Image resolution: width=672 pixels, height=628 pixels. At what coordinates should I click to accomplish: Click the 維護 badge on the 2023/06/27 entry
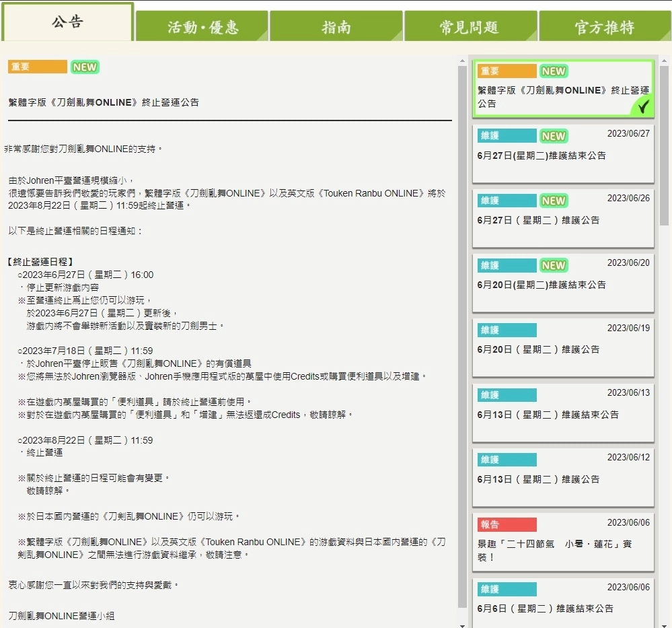tap(506, 135)
